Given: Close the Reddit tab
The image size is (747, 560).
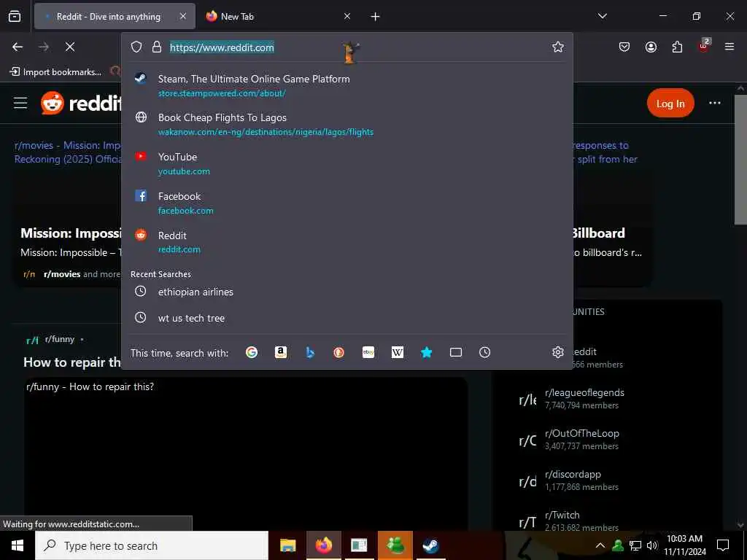Looking at the screenshot, I should click(183, 16).
